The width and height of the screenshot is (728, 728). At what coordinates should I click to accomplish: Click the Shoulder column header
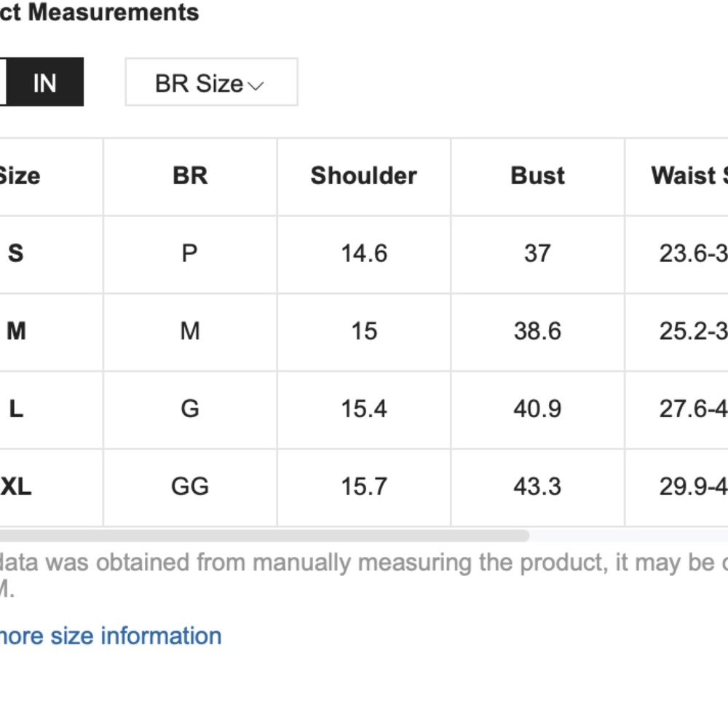coord(363,175)
